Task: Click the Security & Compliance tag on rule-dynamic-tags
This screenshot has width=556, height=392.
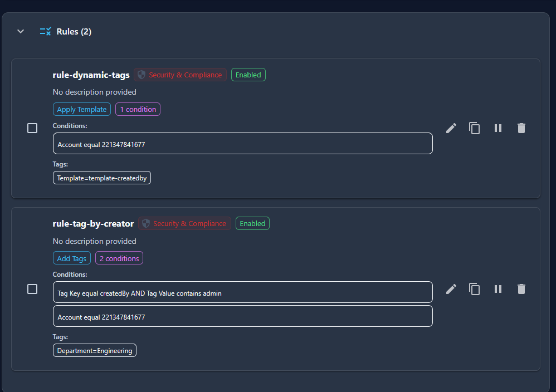Action: (180, 74)
